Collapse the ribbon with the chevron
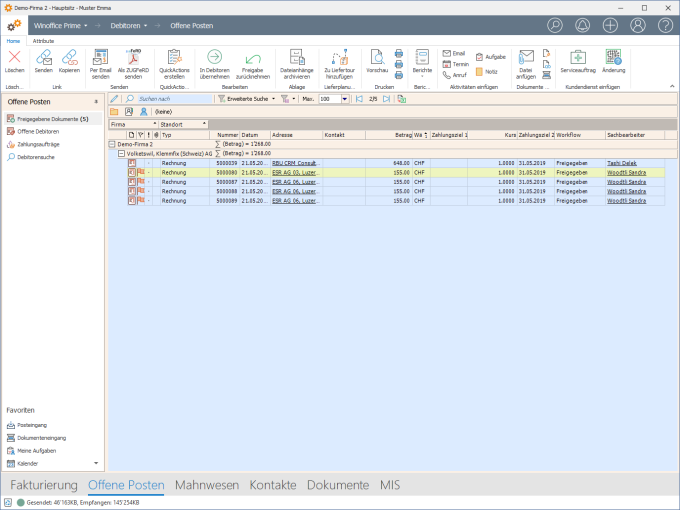The height and width of the screenshot is (510, 680). (x=672, y=86)
